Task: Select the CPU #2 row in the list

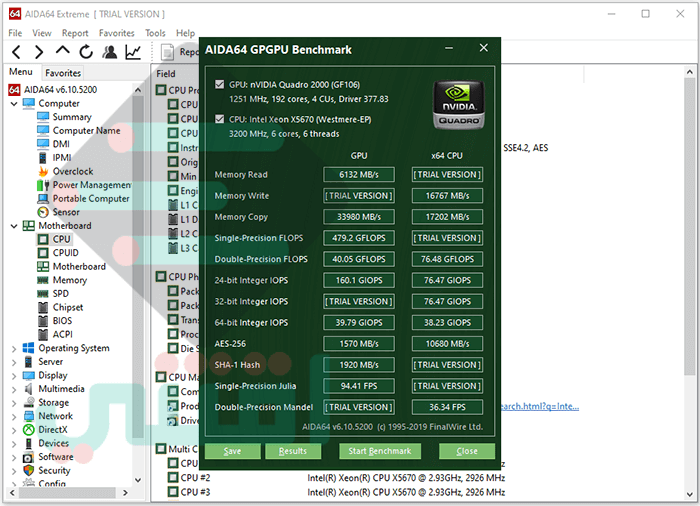Action: tap(337, 478)
